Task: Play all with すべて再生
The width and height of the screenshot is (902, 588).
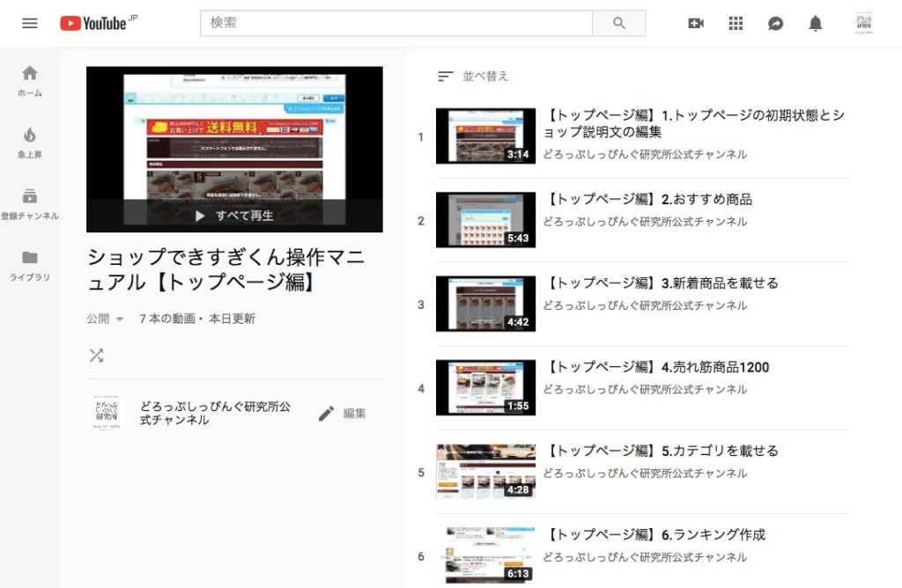Action: pos(234,216)
